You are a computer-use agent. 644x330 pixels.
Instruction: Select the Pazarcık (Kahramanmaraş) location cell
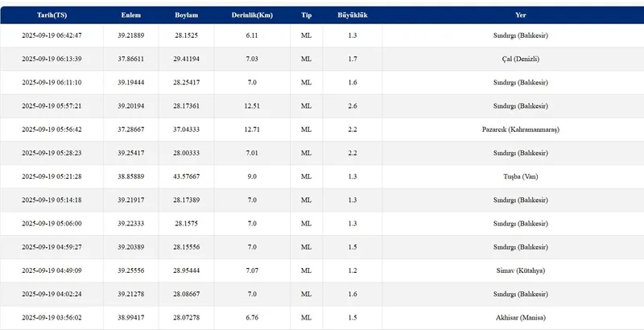pos(521,130)
